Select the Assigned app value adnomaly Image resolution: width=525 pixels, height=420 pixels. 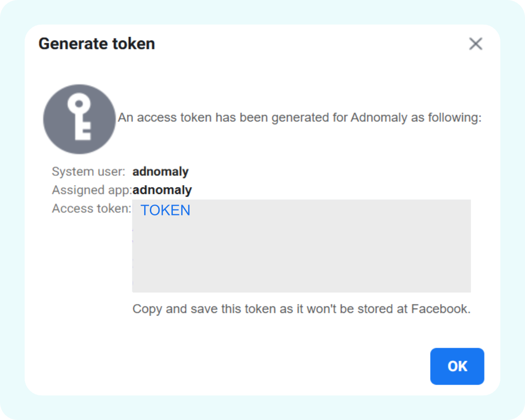point(162,190)
